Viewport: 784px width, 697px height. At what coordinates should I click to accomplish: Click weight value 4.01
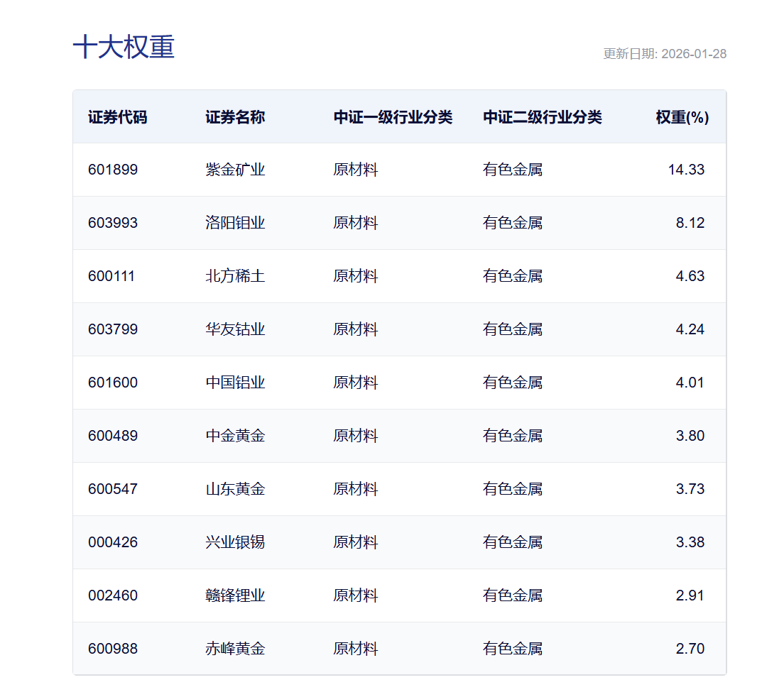[690, 383]
